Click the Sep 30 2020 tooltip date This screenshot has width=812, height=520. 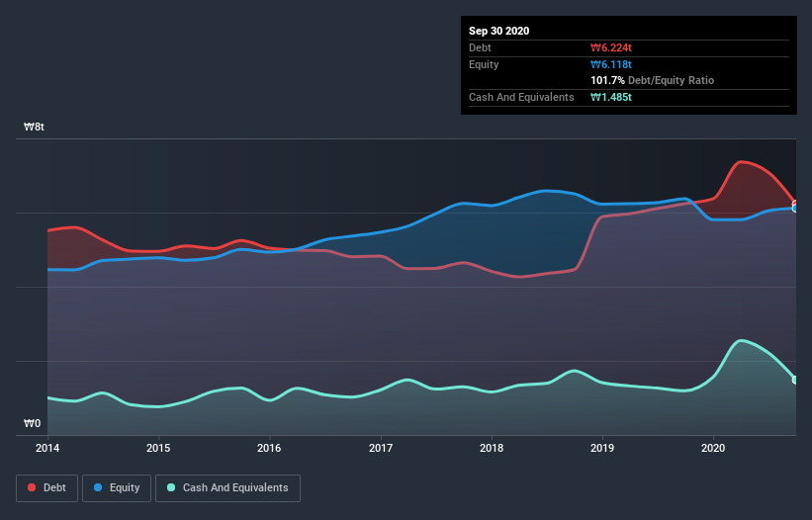499,31
